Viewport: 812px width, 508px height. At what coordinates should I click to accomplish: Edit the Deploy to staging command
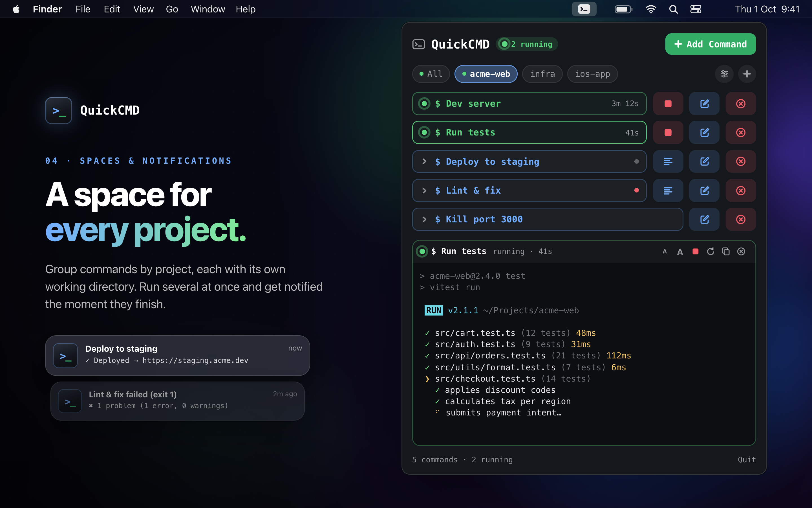click(x=704, y=162)
